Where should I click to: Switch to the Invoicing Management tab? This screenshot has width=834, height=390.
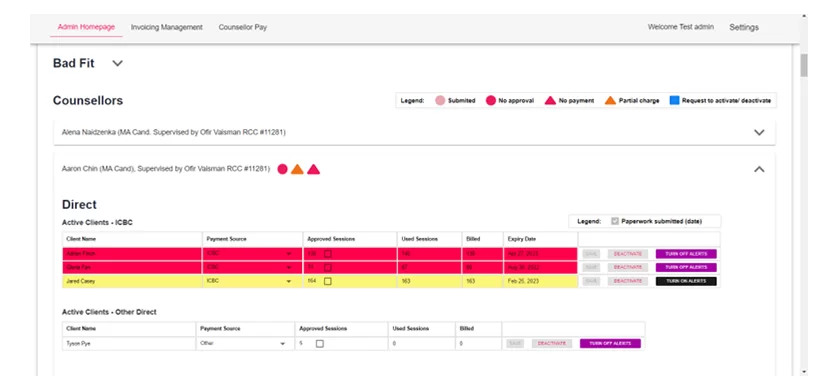(x=166, y=27)
